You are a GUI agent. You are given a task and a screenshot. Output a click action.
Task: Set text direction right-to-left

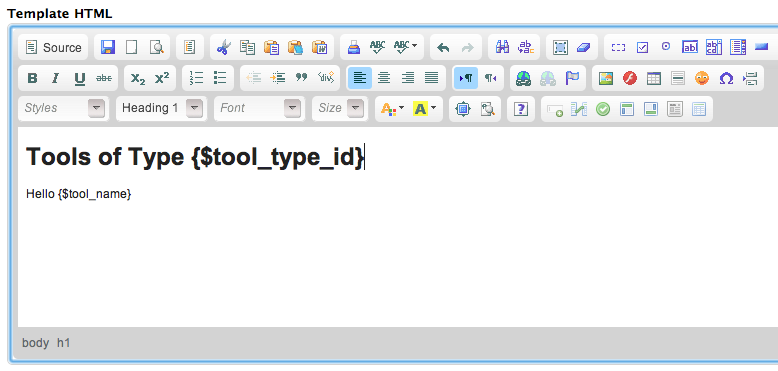coord(490,78)
